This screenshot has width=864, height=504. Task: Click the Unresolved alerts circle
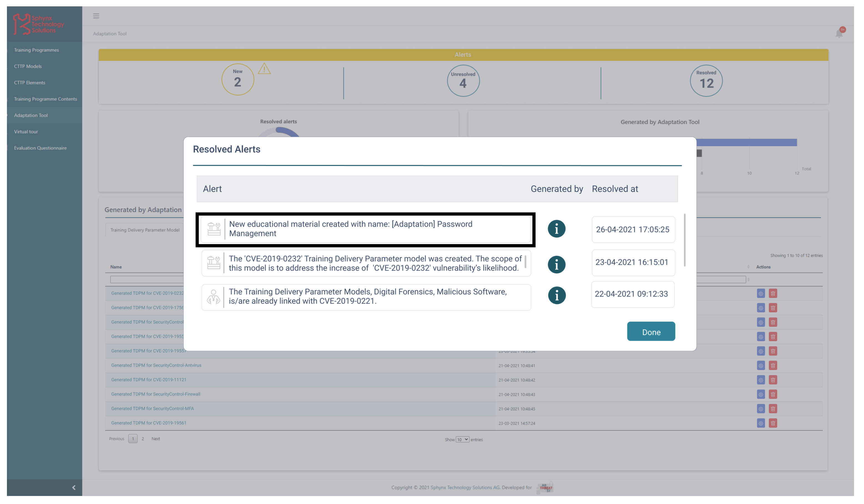[463, 81]
